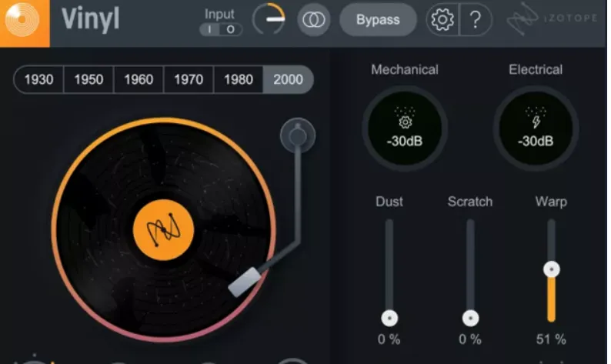Click the Scratch label
This screenshot has width=611, height=364.
pyautogui.click(x=470, y=202)
